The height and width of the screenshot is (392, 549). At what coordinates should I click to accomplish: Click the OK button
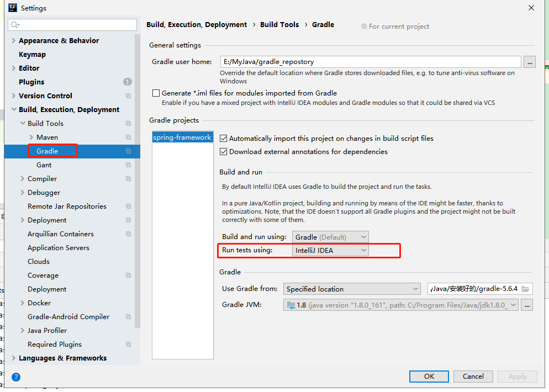[x=429, y=377]
